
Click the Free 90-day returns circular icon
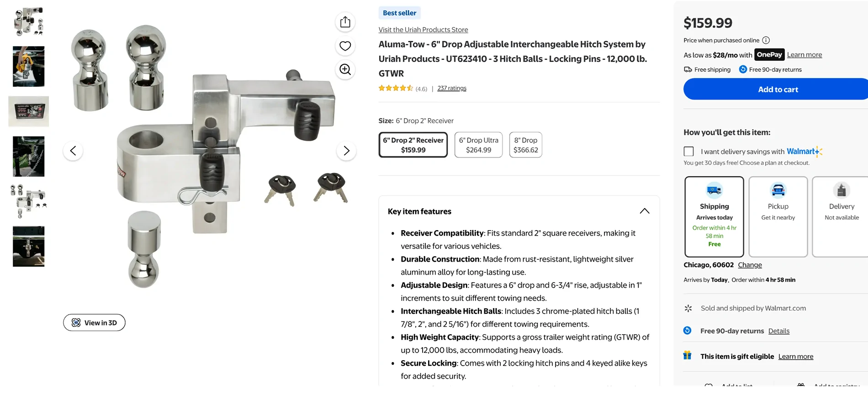688,331
